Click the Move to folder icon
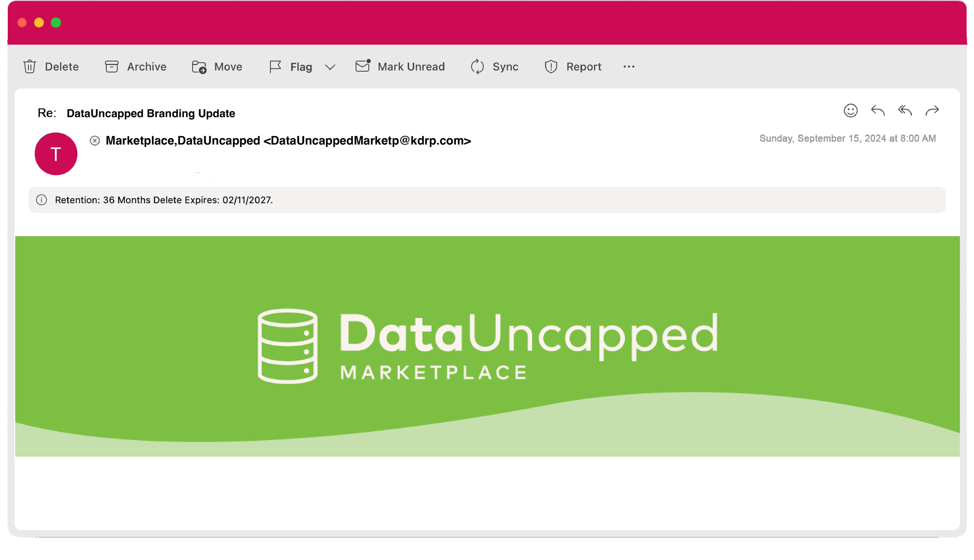The height and width of the screenshot is (560, 974). coord(199,67)
